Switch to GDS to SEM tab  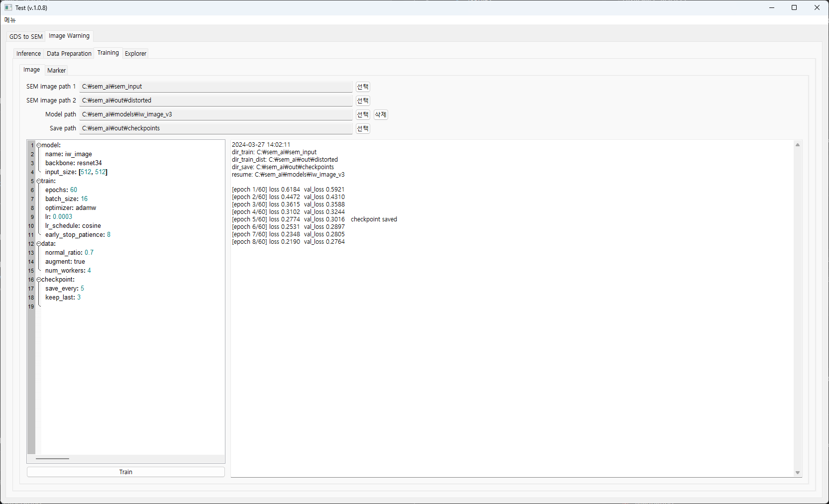point(26,37)
